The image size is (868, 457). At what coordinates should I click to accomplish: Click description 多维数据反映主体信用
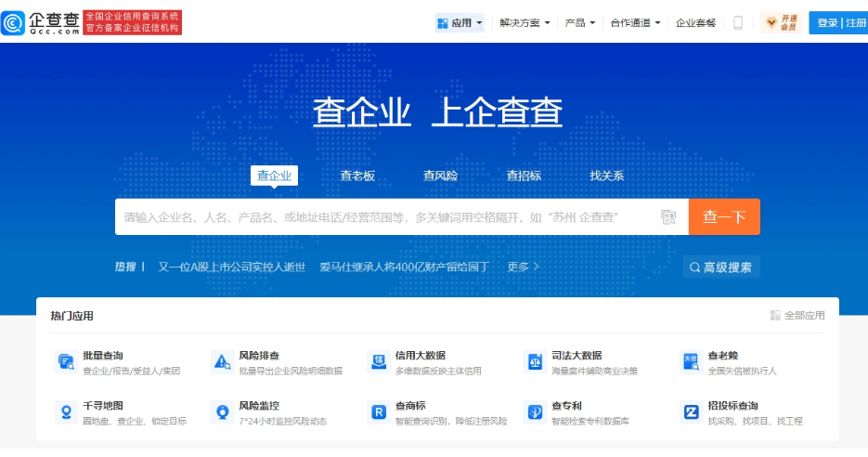(438, 372)
